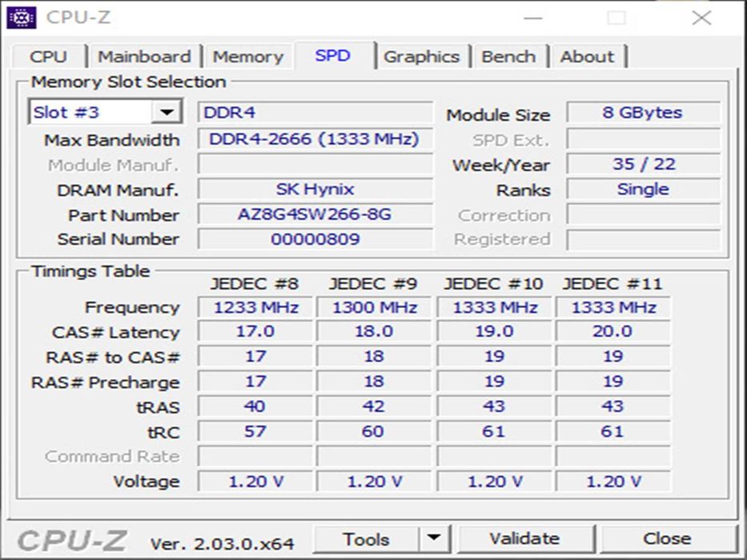Viewport: 747px width, 560px height.
Task: Click CAS# Latency 20.0 cell
Action: (x=613, y=331)
